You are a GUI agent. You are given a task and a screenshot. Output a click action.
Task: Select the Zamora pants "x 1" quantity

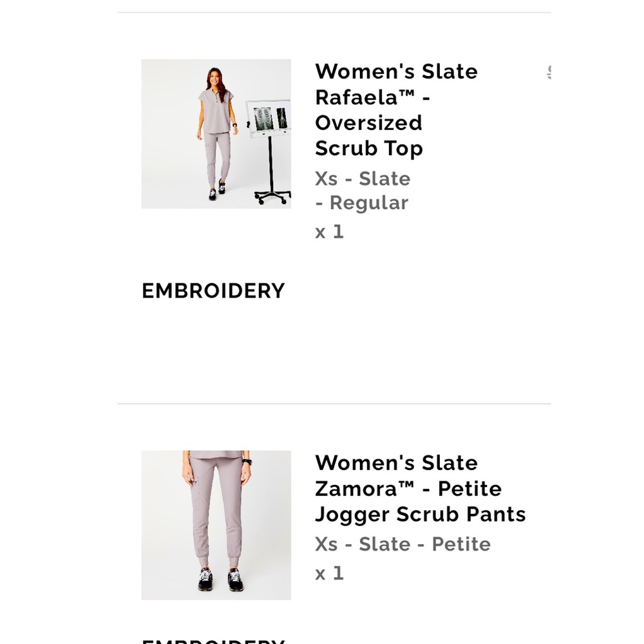point(329,573)
